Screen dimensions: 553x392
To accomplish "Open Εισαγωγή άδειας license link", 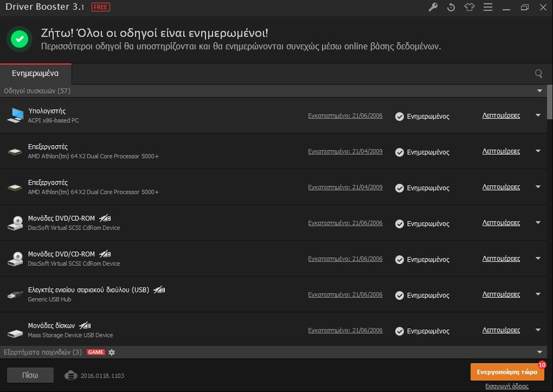I will coord(507,387).
